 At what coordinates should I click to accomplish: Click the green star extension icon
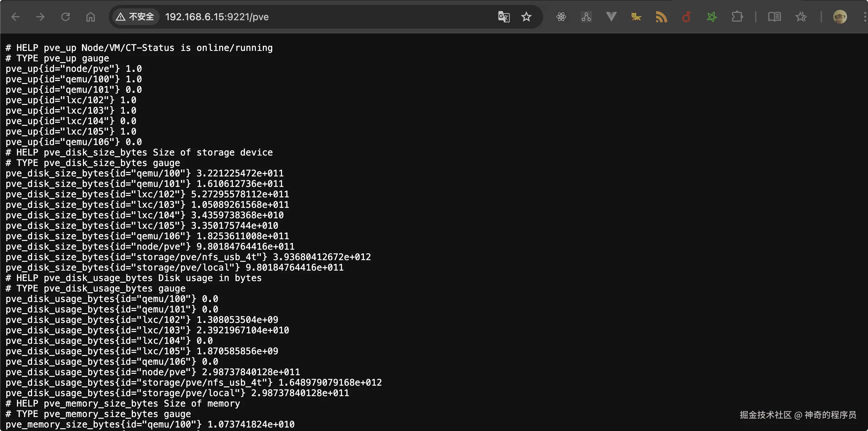[x=711, y=17]
